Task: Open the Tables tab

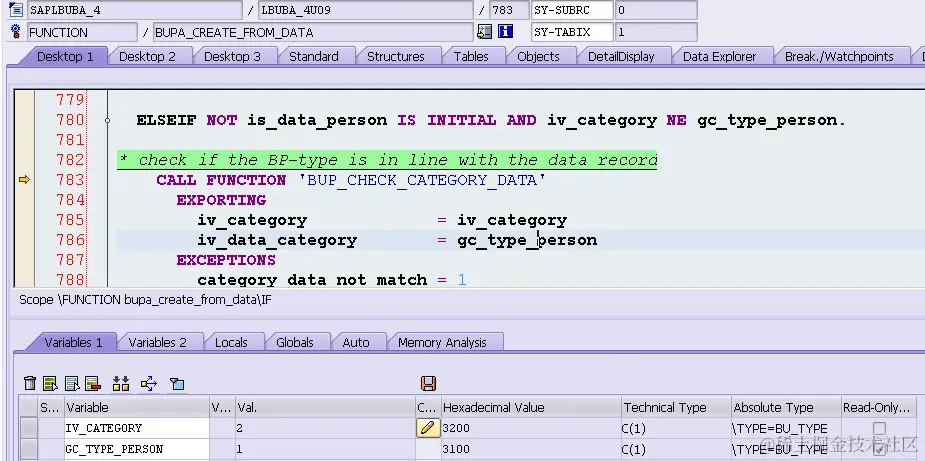Action: 471,57
